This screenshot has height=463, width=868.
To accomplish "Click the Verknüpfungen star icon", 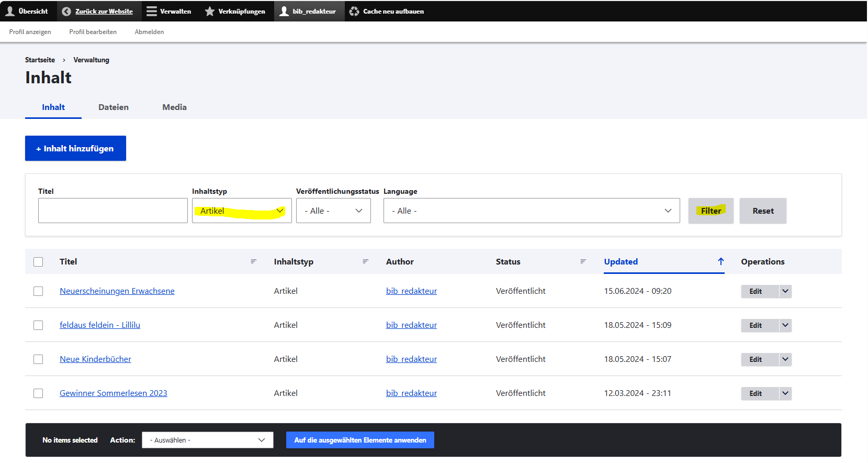I will tap(210, 11).
